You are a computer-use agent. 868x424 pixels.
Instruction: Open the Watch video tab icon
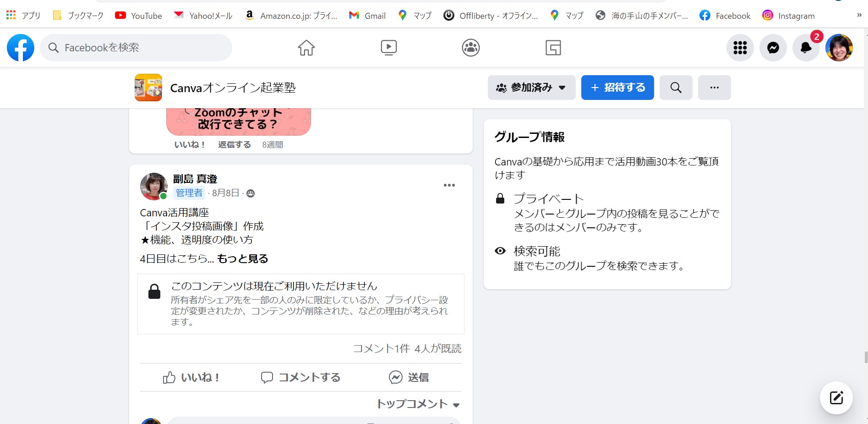[389, 48]
